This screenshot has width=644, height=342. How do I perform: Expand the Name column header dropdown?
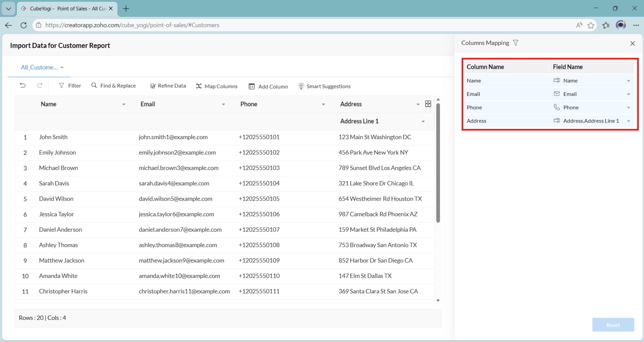tap(124, 104)
